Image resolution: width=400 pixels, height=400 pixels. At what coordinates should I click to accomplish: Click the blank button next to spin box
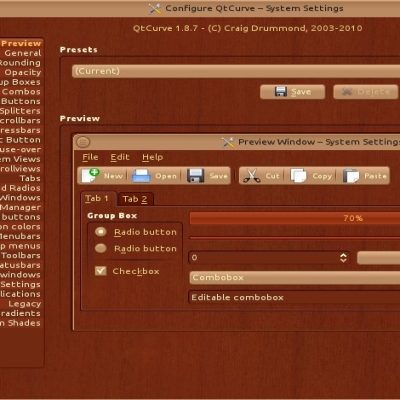(379, 258)
